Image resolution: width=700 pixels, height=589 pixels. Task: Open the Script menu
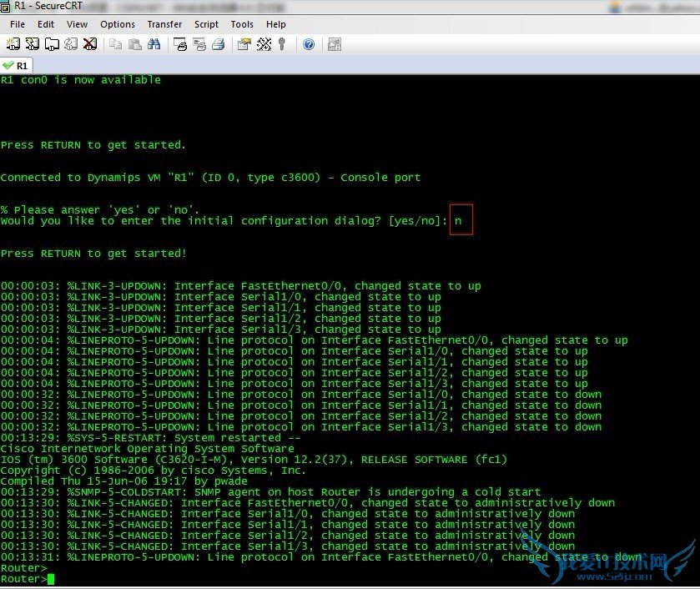[206, 24]
